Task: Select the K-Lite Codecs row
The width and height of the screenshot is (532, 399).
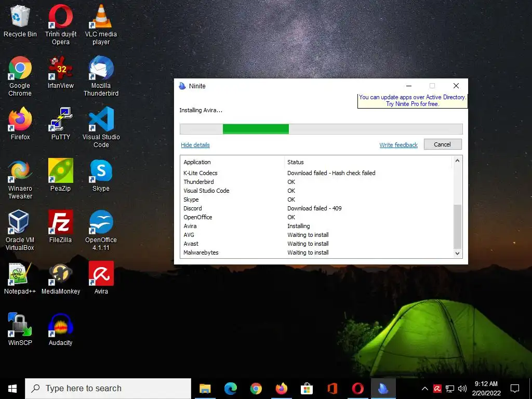Action: (x=317, y=173)
